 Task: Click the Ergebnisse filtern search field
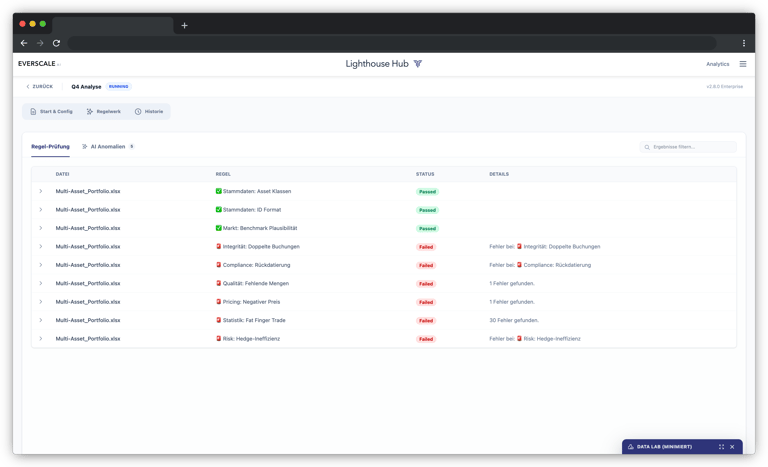[688, 147]
